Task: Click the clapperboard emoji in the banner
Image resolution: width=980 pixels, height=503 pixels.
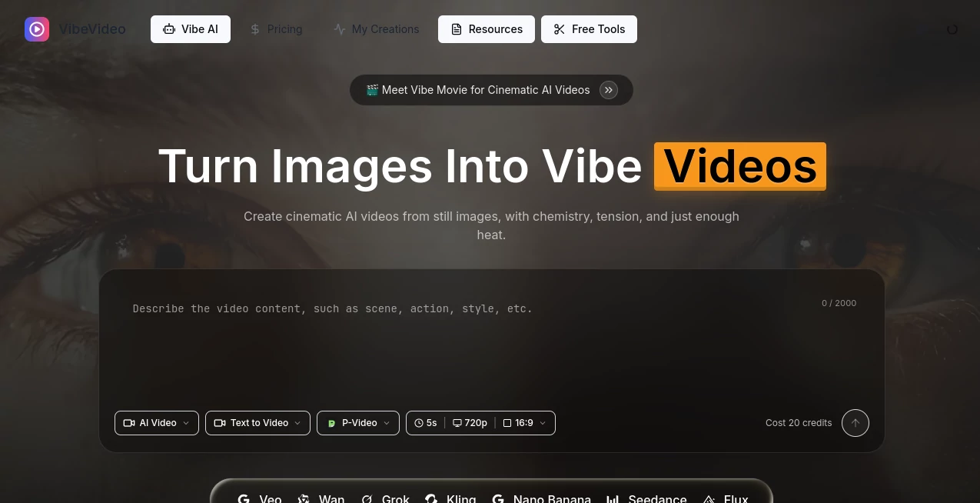Action: 372,90
